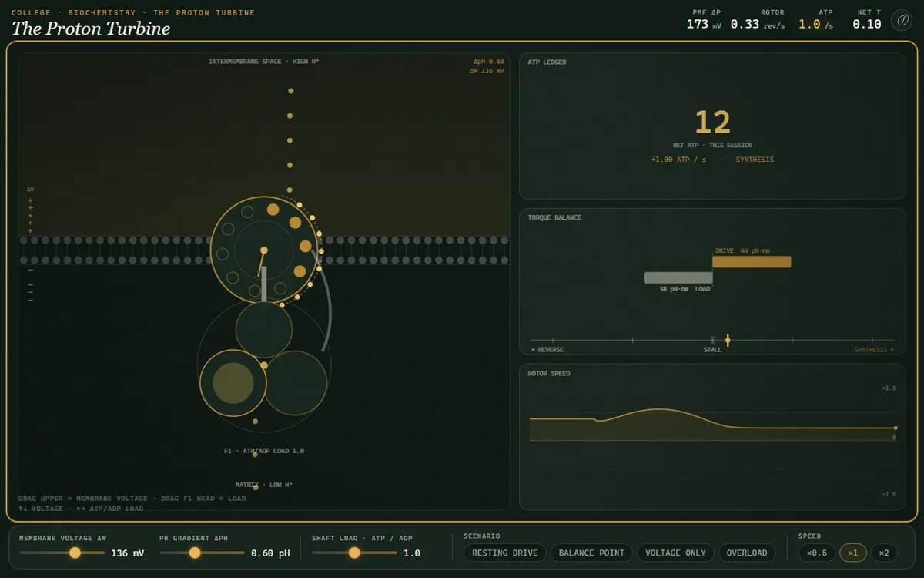The image size is (924, 578).
Task: Click the Shaft Load slider handle
Action: point(354,553)
